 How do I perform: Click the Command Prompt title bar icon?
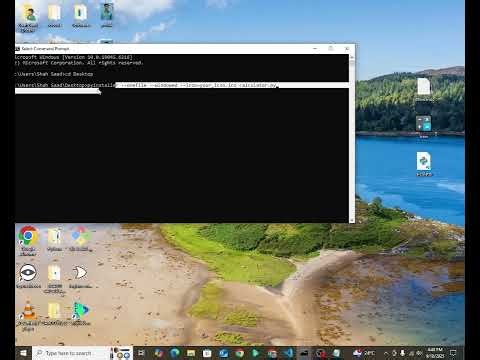[x=18, y=49]
